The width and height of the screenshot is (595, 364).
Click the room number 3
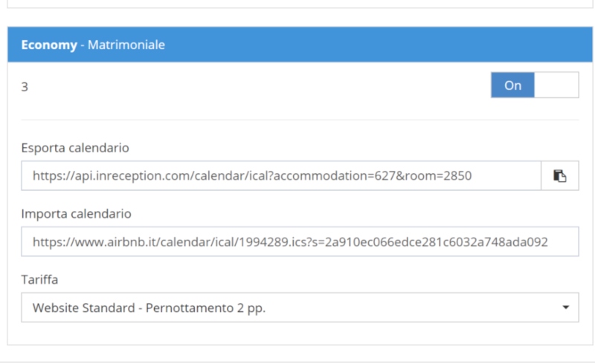pos(25,87)
